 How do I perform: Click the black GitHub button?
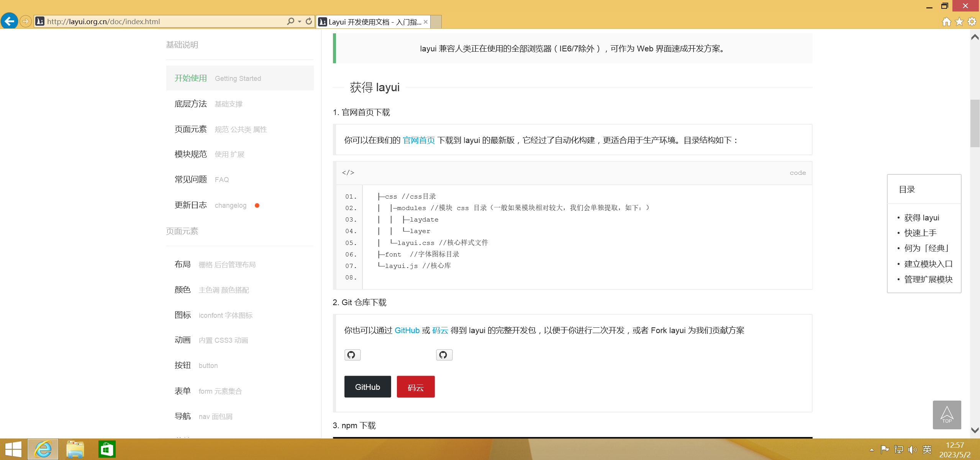pos(367,387)
